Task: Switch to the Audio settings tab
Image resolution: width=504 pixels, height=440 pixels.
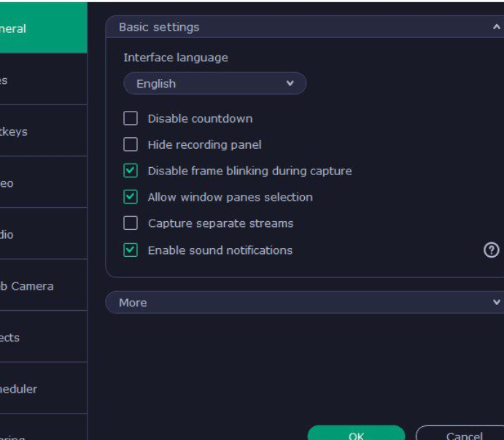Action: (x=43, y=233)
